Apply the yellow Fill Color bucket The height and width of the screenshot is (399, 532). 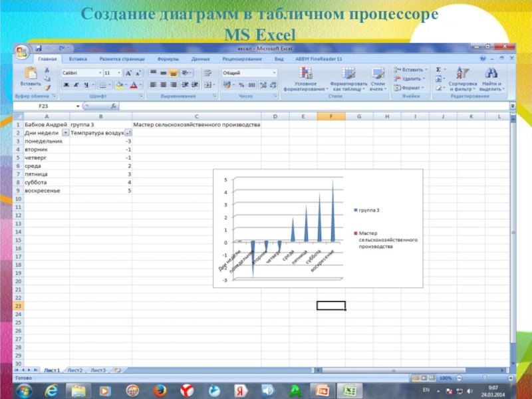click(119, 85)
